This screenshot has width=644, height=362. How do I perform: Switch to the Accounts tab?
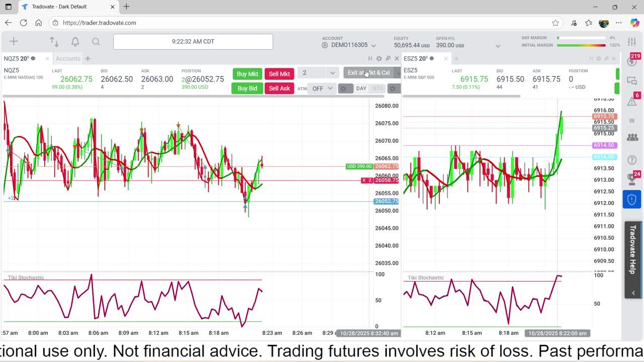68,59
